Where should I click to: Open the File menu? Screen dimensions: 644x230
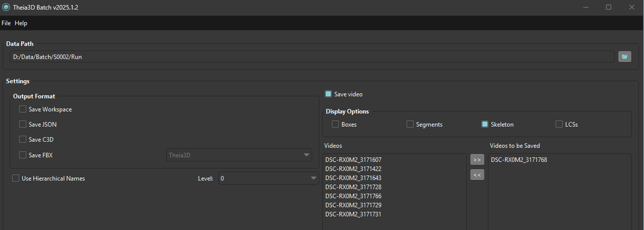pyautogui.click(x=6, y=23)
